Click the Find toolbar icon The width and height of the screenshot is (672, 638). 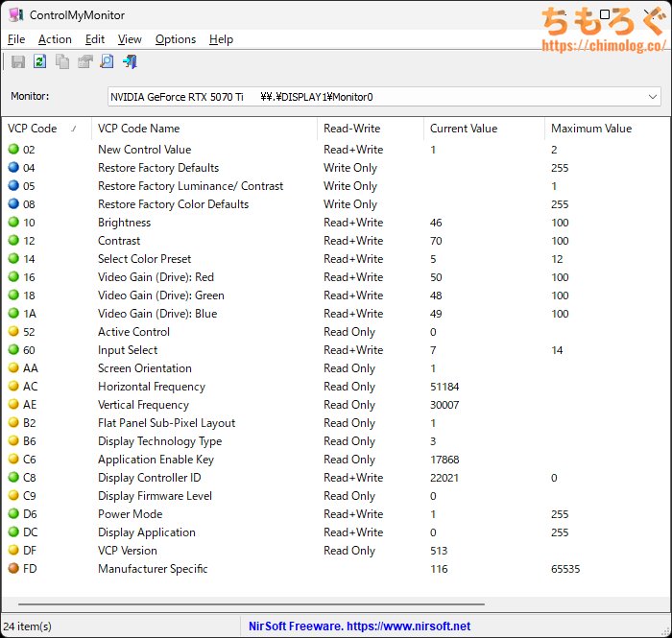coord(107,61)
